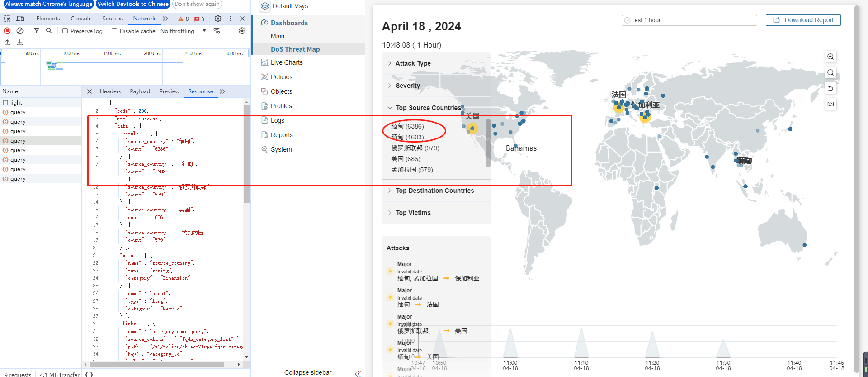The image size is (868, 377).
Task: Expand the Attack Type section
Action: tap(413, 63)
